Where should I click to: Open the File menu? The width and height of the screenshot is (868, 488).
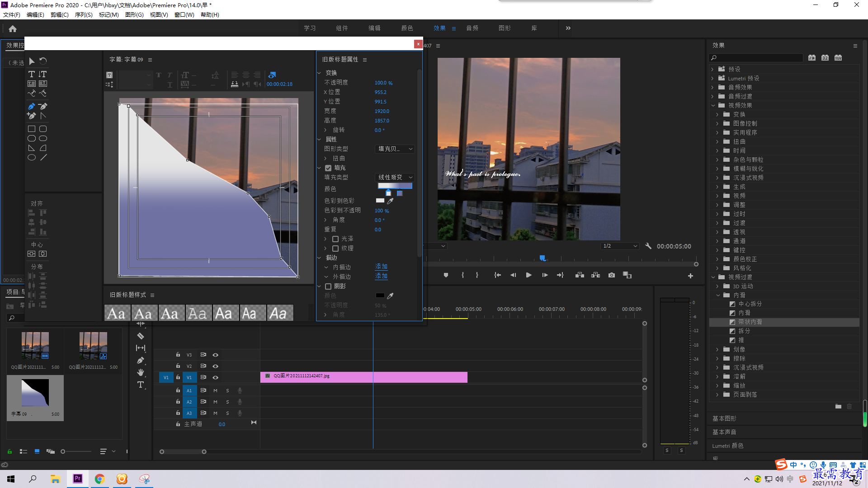12,15
